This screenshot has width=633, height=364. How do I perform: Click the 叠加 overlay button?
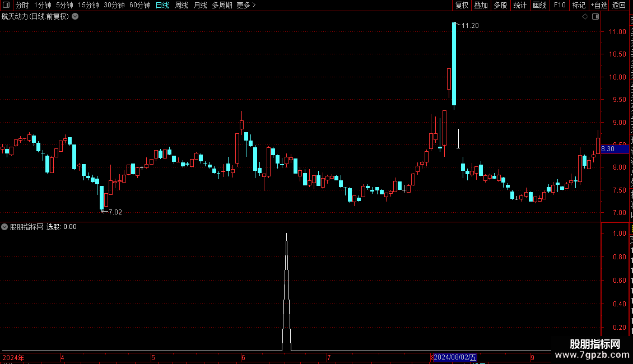click(481, 5)
